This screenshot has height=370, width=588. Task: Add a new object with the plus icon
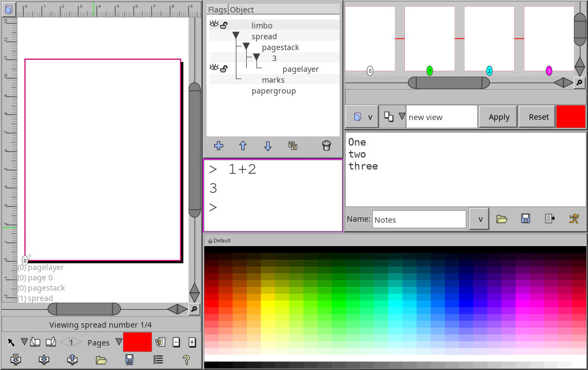coord(218,146)
